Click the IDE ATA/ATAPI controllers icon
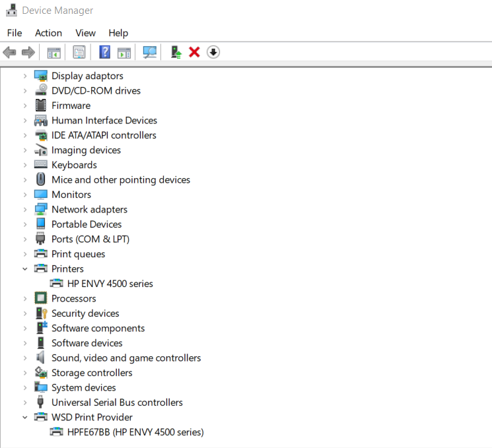 tap(41, 135)
